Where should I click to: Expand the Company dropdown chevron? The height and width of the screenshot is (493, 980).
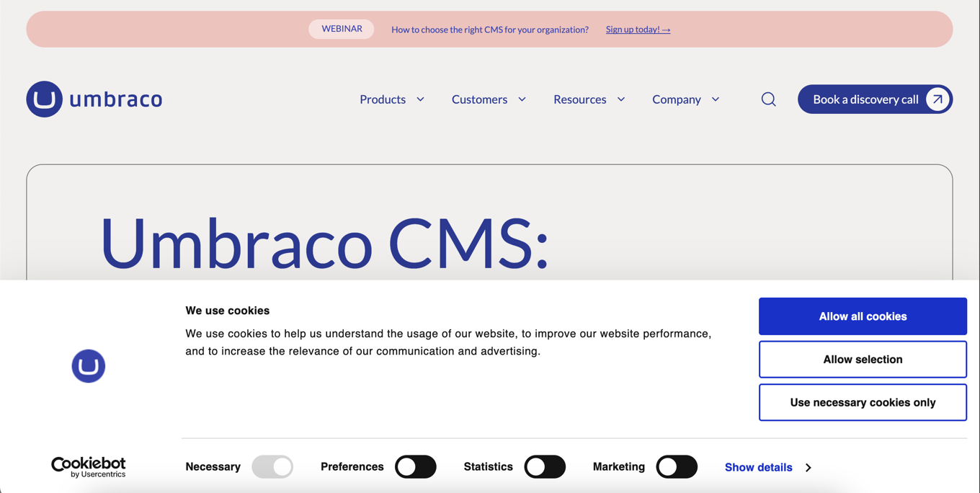716,99
